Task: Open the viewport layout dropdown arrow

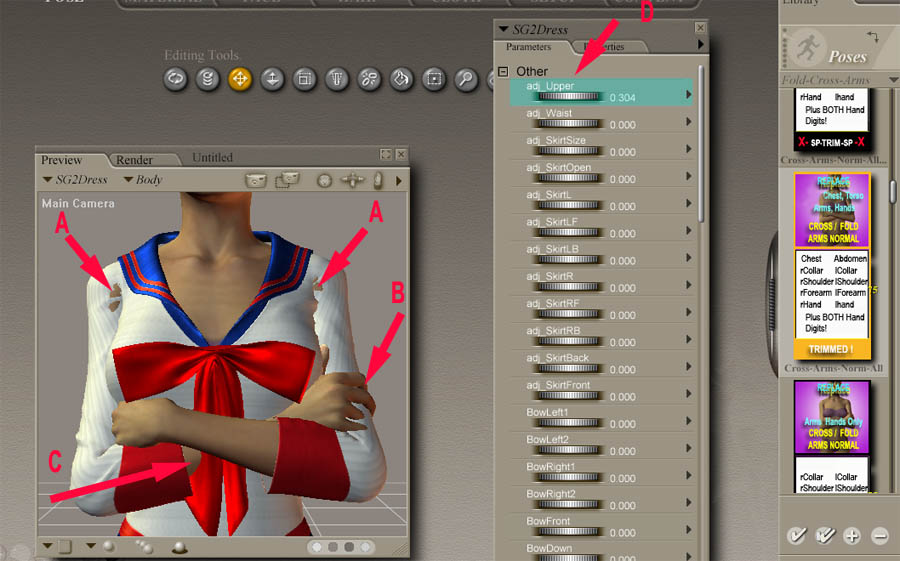Action: click(x=48, y=545)
